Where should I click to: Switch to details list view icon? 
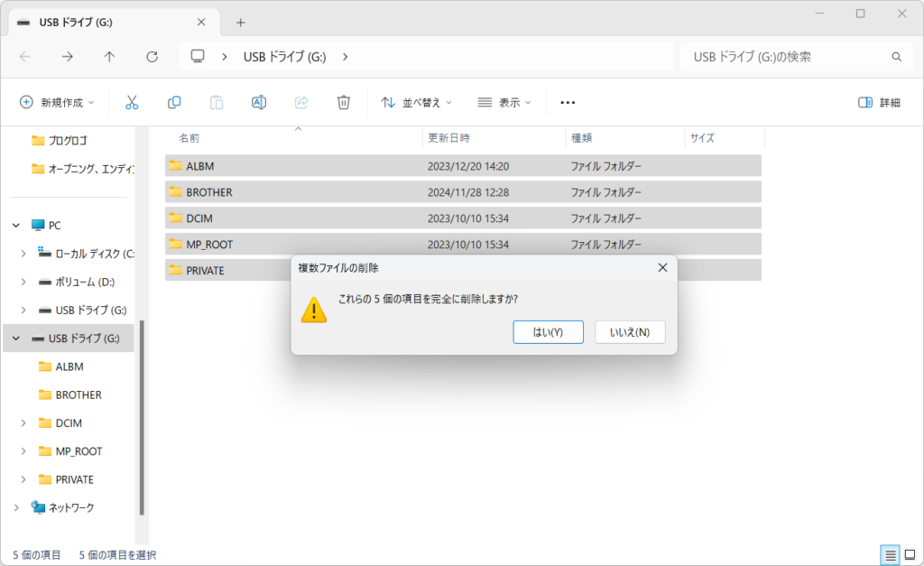[x=890, y=555]
